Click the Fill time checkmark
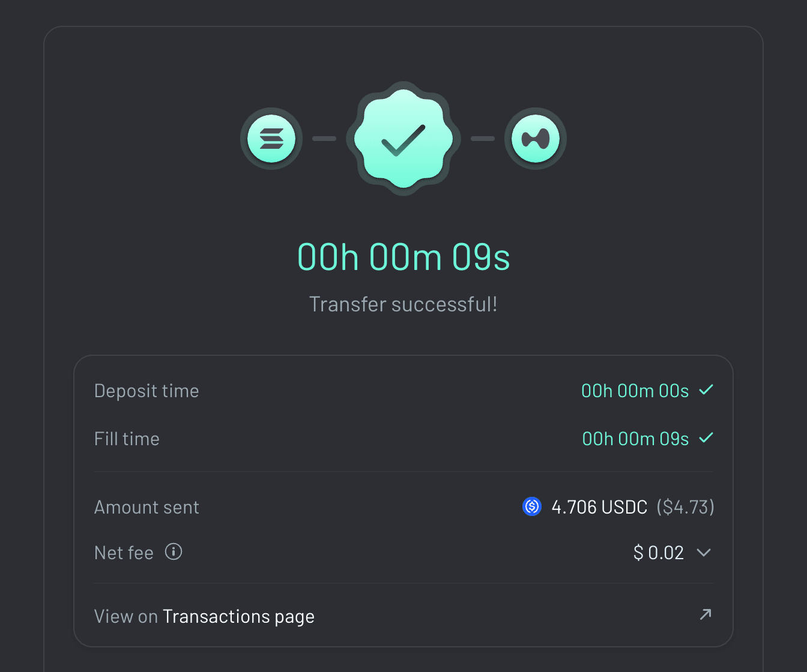The image size is (807, 672). point(707,437)
